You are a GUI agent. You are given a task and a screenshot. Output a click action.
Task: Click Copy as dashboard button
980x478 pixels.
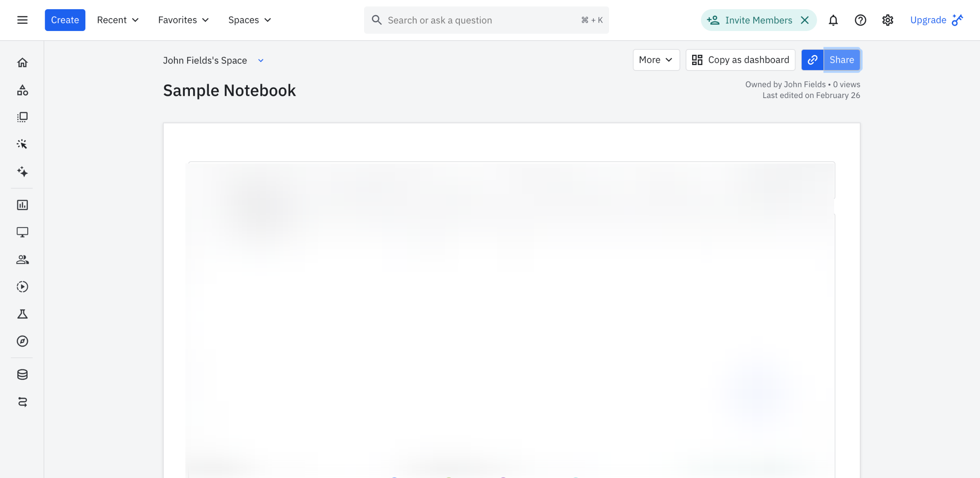(x=740, y=60)
